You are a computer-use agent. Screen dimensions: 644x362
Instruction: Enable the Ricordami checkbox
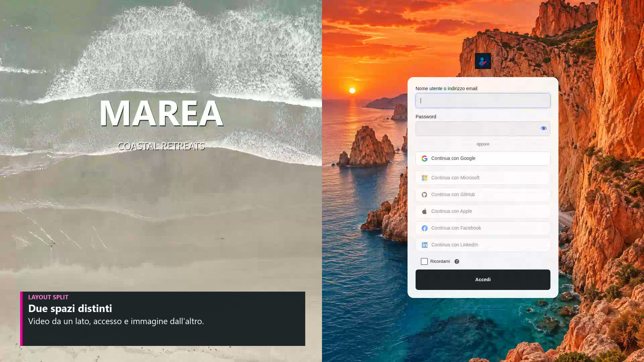coord(424,261)
